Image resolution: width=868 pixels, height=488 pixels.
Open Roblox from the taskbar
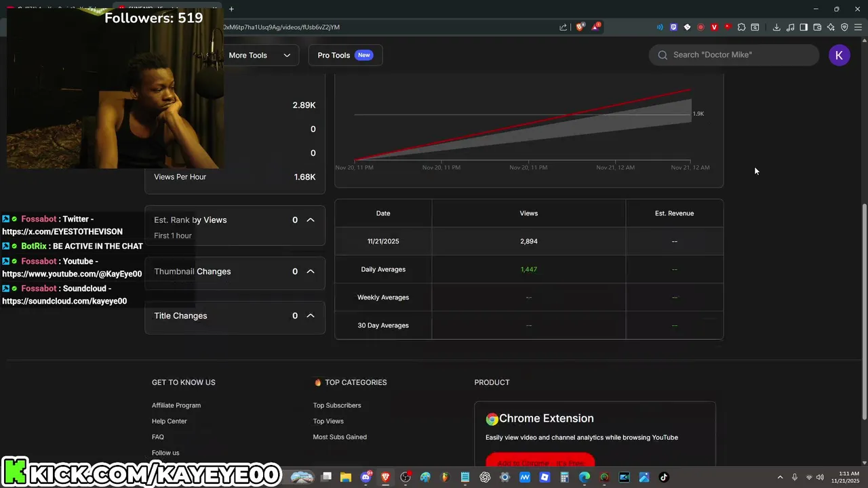pyautogui.click(x=545, y=477)
